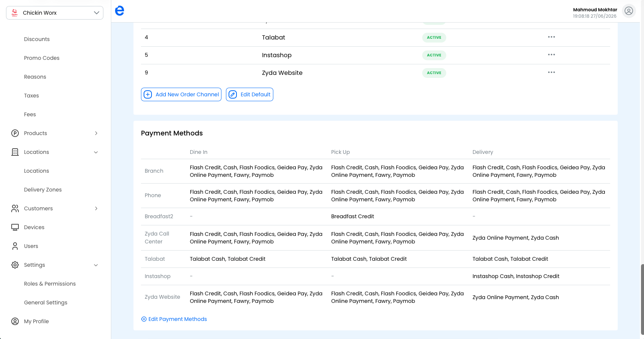The height and width of the screenshot is (339, 644).
Task: Expand the Products menu chevron
Action: click(x=96, y=133)
